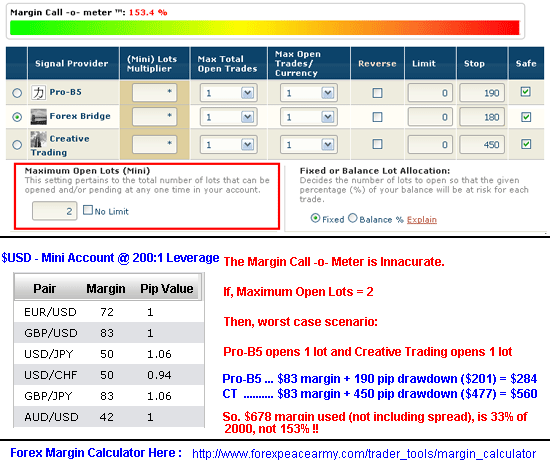Click the Signal Provider column header
The image size is (550, 471).
click(x=72, y=63)
